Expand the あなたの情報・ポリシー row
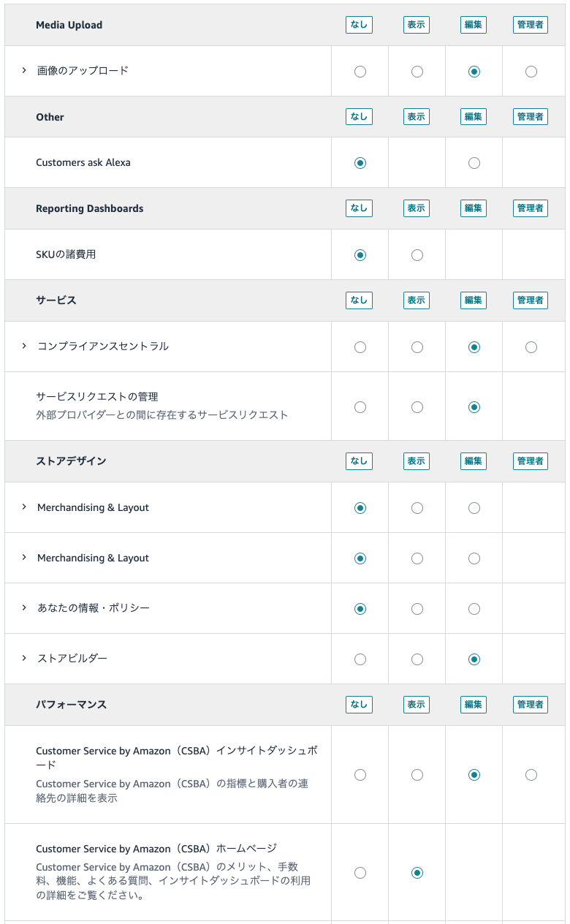Viewport: 570px width, 924px height. (24, 607)
